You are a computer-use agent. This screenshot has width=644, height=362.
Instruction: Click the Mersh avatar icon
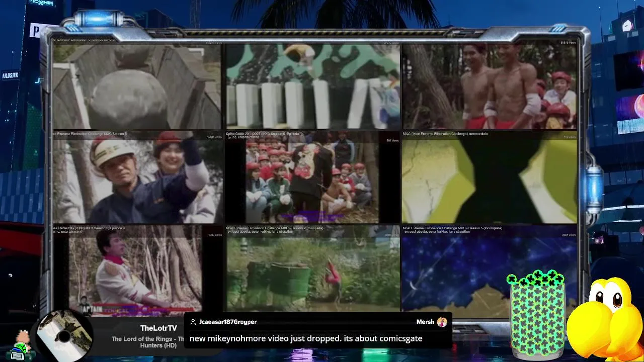coord(442,322)
